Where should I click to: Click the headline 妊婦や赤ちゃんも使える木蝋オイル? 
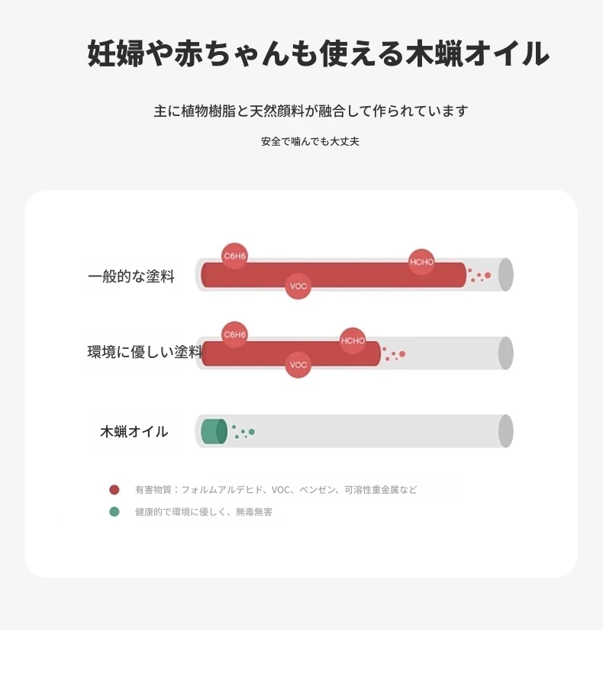coord(318,53)
